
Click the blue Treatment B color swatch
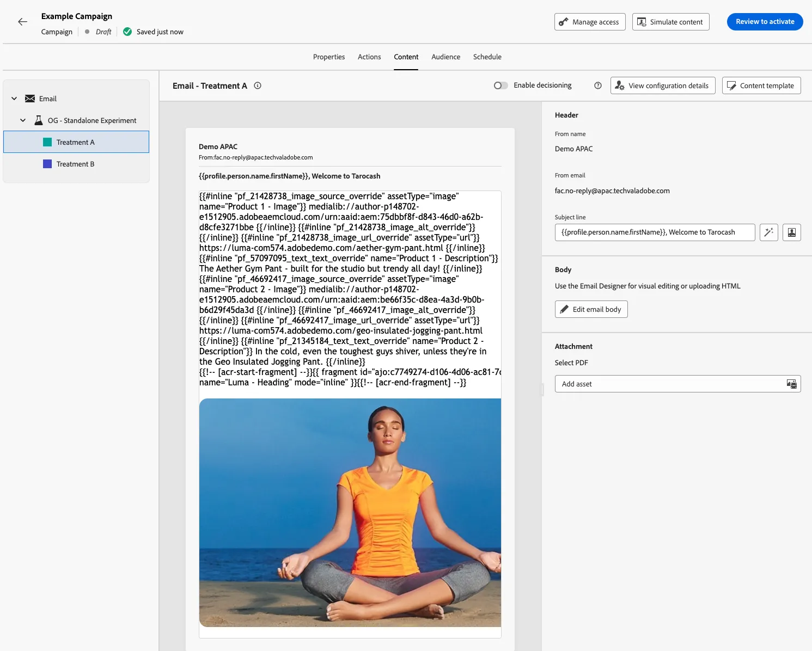[x=47, y=164]
